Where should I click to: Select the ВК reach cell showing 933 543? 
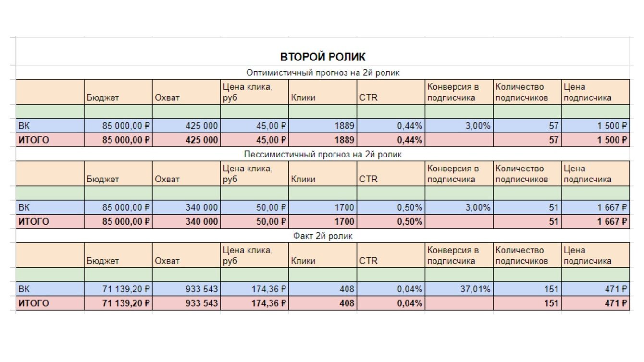tap(186, 289)
